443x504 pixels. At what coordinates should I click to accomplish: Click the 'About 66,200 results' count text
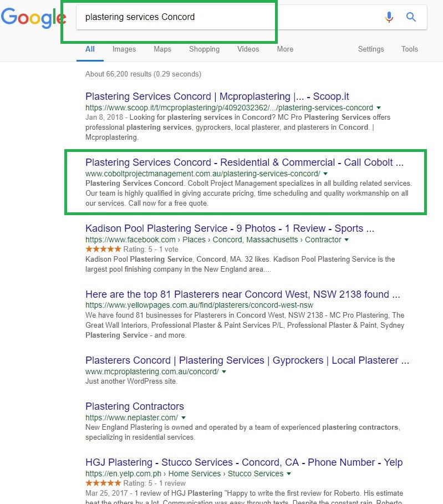coord(143,74)
